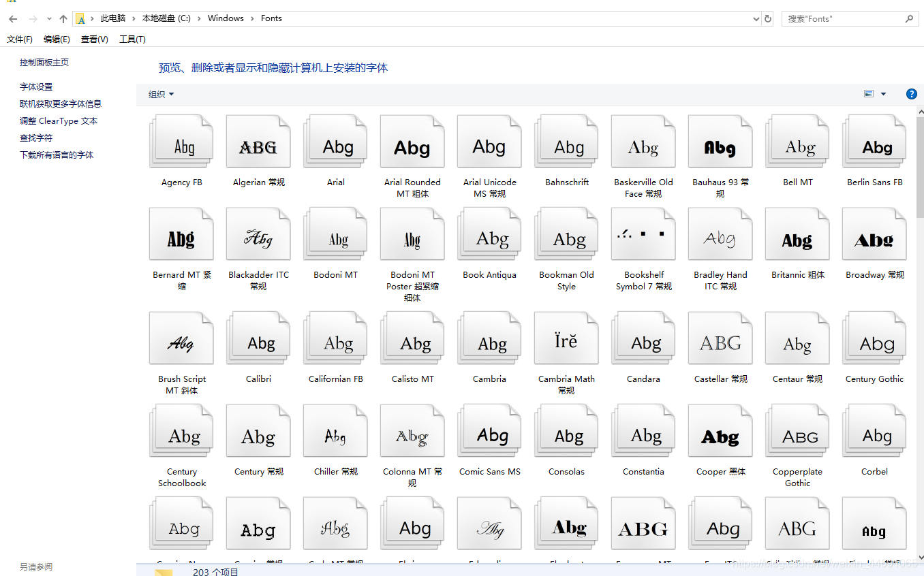Screen dimensions: 924x576
Task: Open 调整 ClearType 文本 link
Action: (x=59, y=121)
